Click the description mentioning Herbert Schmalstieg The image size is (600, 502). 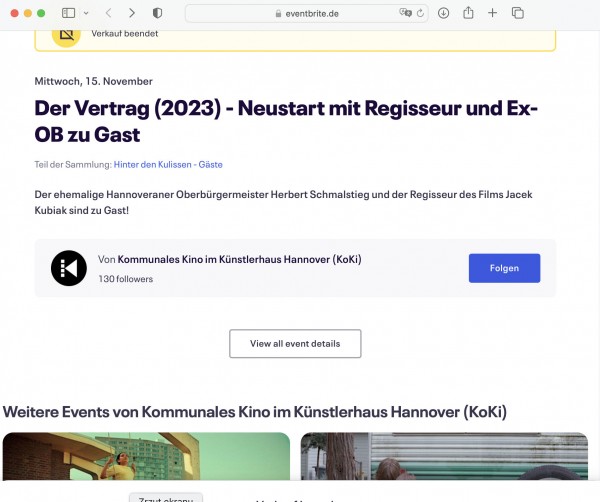pyautogui.click(x=283, y=202)
